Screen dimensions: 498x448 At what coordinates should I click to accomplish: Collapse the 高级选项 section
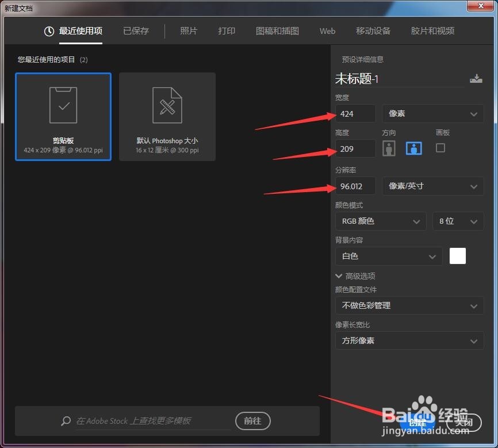point(339,275)
